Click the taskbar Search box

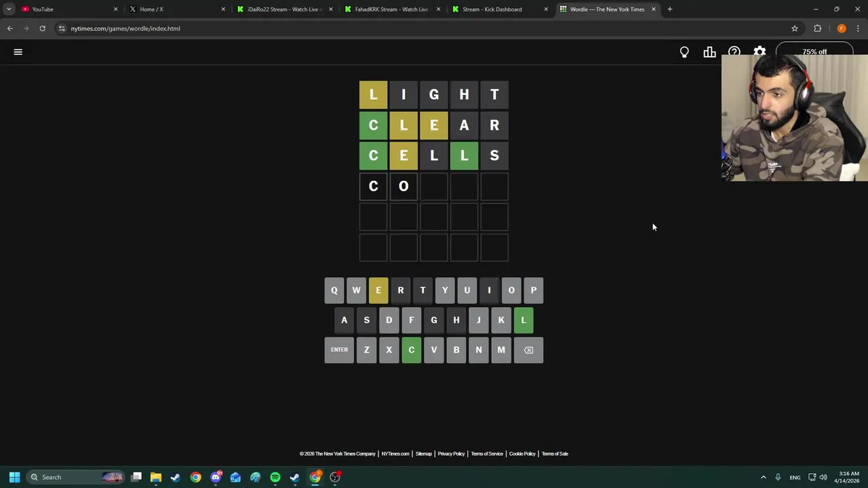76,477
